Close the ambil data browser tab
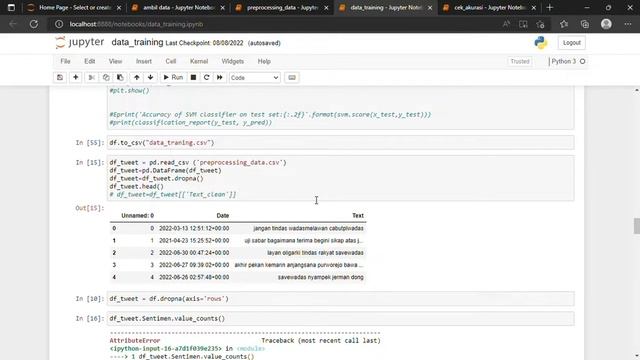 pos(222,8)
